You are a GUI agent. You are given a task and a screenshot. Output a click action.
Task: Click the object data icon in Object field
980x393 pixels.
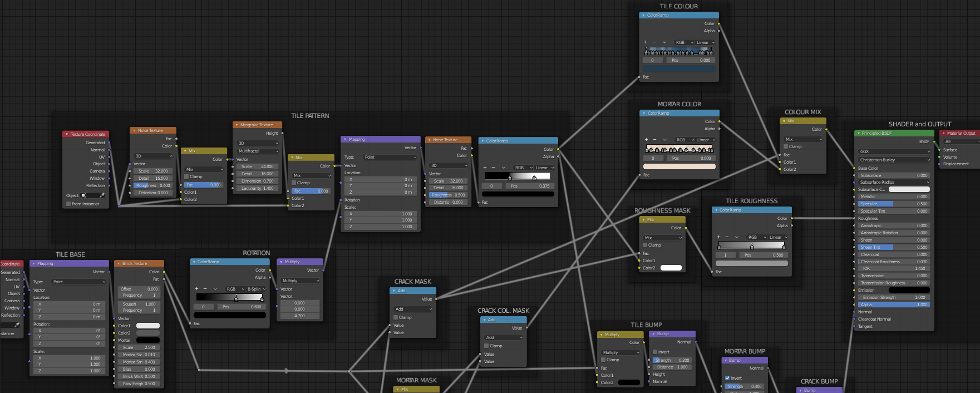(83, 195)
